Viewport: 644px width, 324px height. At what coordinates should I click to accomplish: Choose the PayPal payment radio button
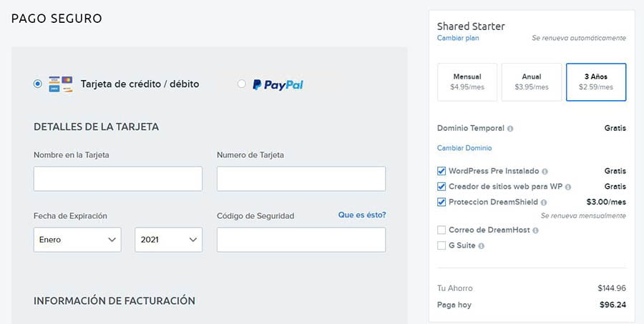coord(241,84)
